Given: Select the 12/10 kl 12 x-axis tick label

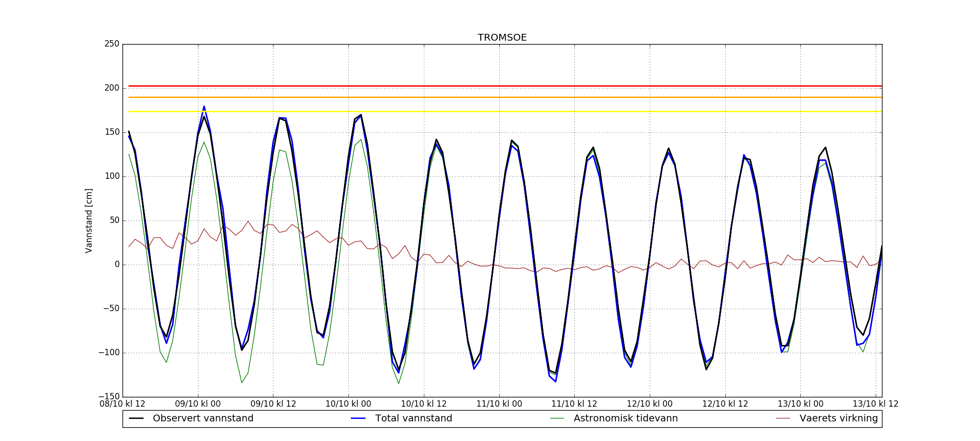Looking at the screenshot, I should [x=725, y=404].
